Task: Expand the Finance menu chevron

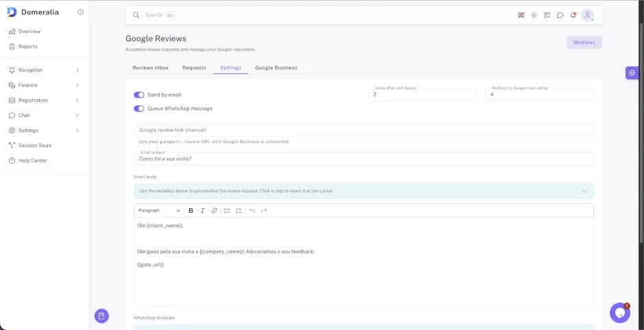Action: [77, 86]
